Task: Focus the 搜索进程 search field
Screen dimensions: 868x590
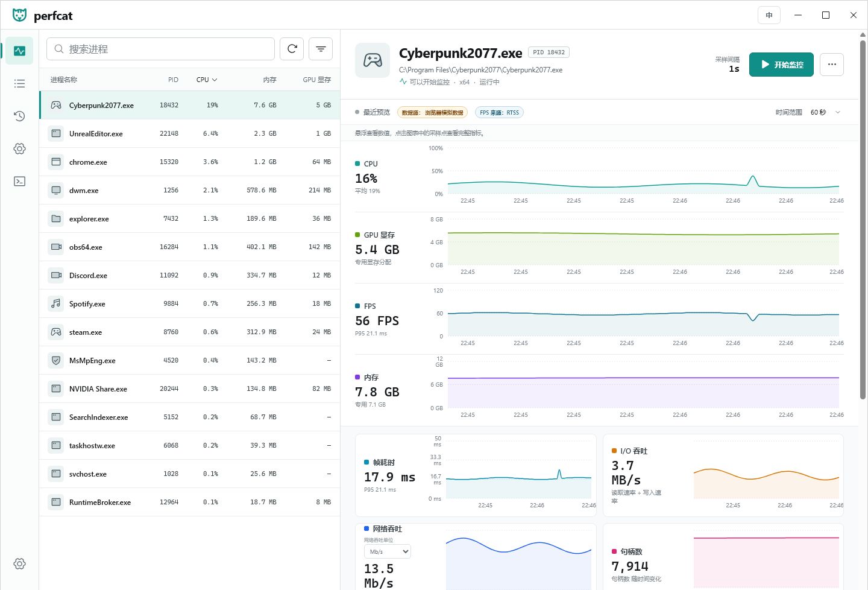Action: (x=160, y=49)
